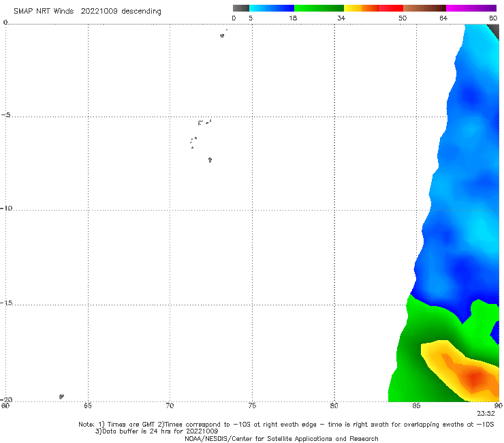The image size is (504, 443).
Task: Click the red segment of the color bar
Action: (x=391, y=8)
